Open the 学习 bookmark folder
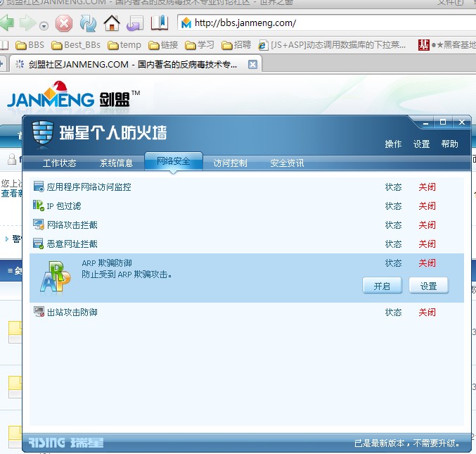This screenshot has height=454, width=476. coord(200,45)
